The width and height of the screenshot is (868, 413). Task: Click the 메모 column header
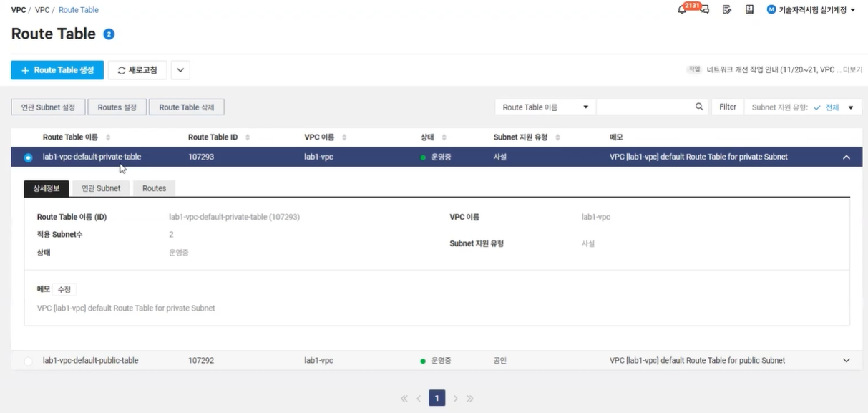click(x=618, y=137)
